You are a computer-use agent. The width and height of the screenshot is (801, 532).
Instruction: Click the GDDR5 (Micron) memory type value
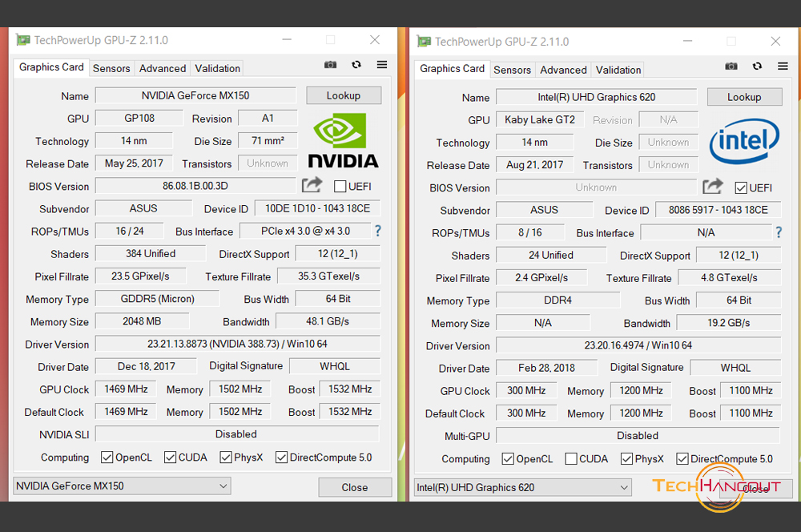[157, 299]
